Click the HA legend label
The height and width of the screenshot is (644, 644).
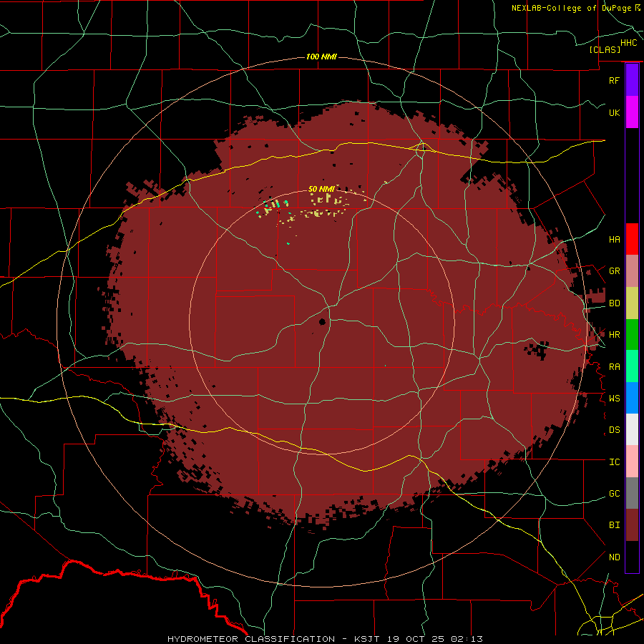(x=614, y=239)
